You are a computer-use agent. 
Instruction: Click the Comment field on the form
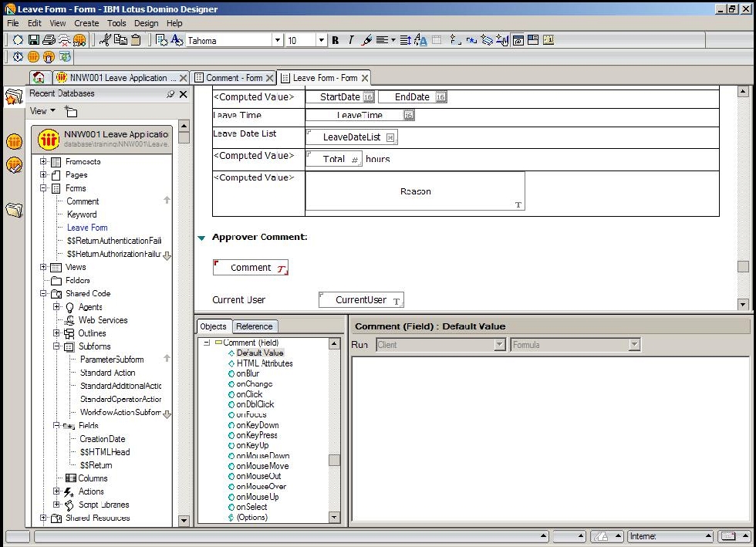[251, 267]
